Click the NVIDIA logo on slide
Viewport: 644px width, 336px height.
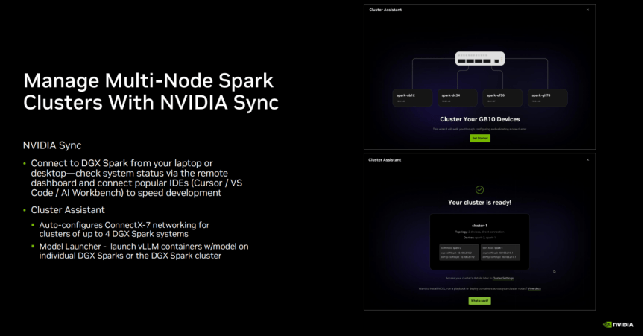pos(618,325)
